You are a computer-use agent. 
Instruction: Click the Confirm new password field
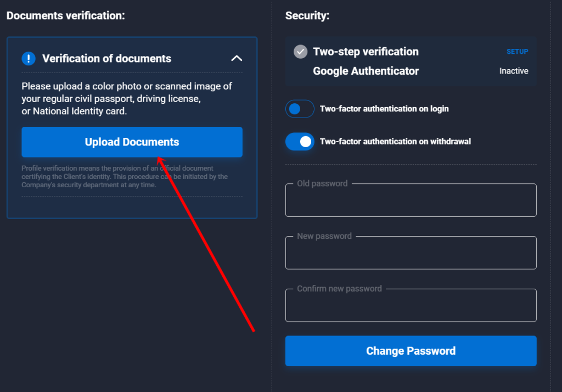coord(411,306)
